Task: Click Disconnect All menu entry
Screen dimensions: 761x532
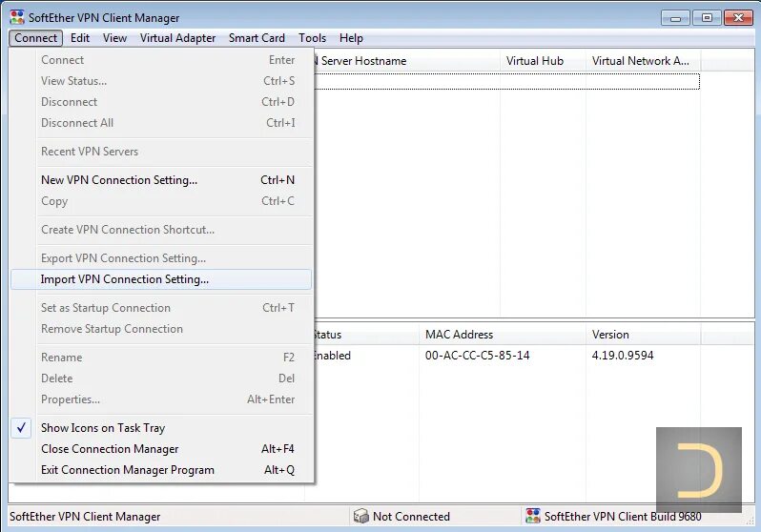Action: 161,123
